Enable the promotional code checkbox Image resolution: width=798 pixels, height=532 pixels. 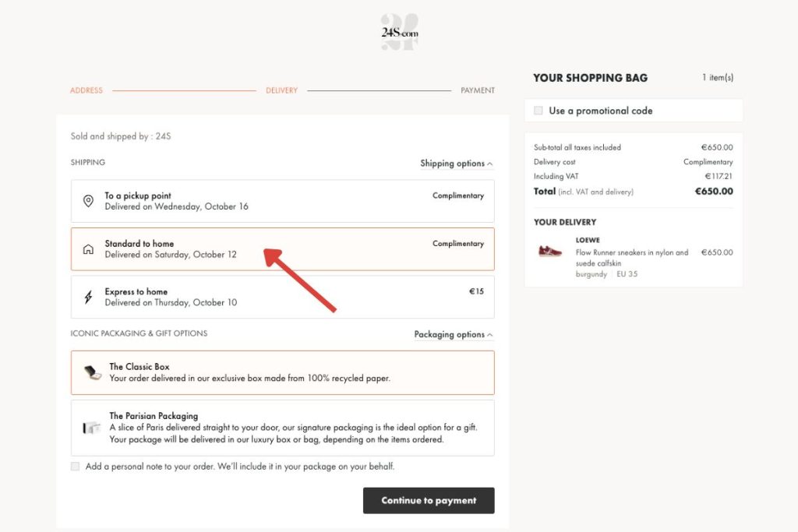pos(538,111)
